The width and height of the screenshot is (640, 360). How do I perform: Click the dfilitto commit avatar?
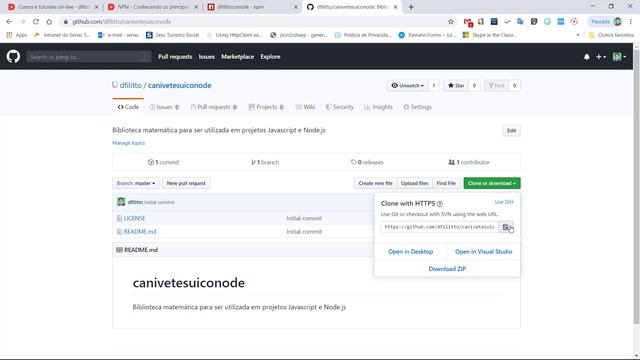click(121, 202)
